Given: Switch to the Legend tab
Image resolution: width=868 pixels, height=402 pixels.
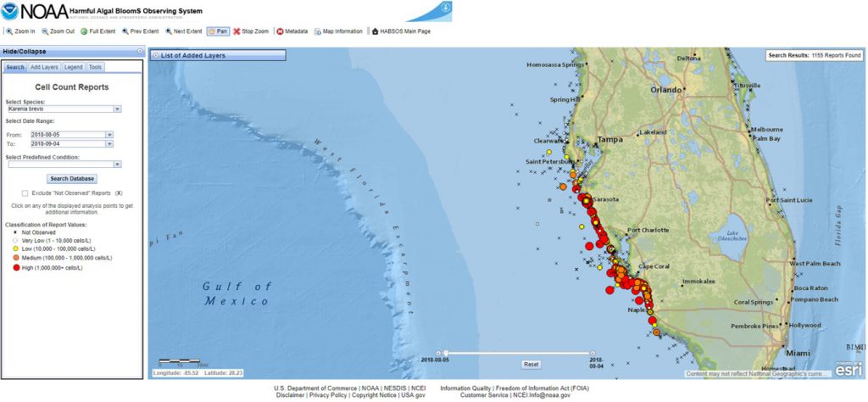Looking at the screenshot, I should tap(74, 67).
